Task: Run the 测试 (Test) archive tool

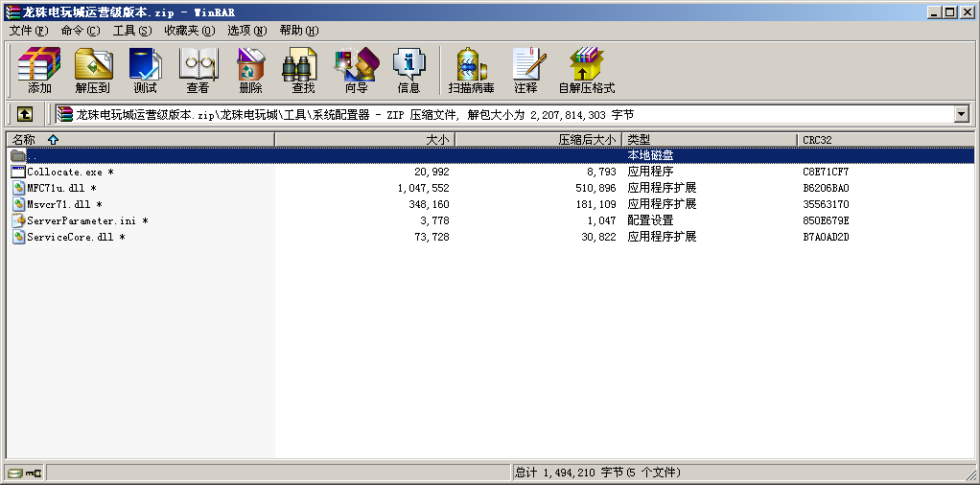Action: (145, 69)
